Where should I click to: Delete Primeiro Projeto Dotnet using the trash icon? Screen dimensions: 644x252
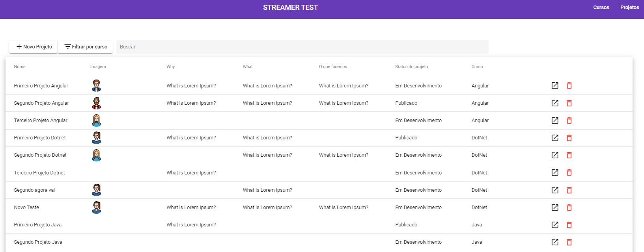pos(569,137)
